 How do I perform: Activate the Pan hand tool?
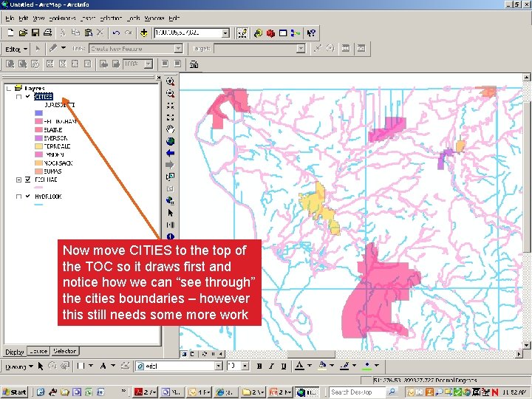click(171, 129)
